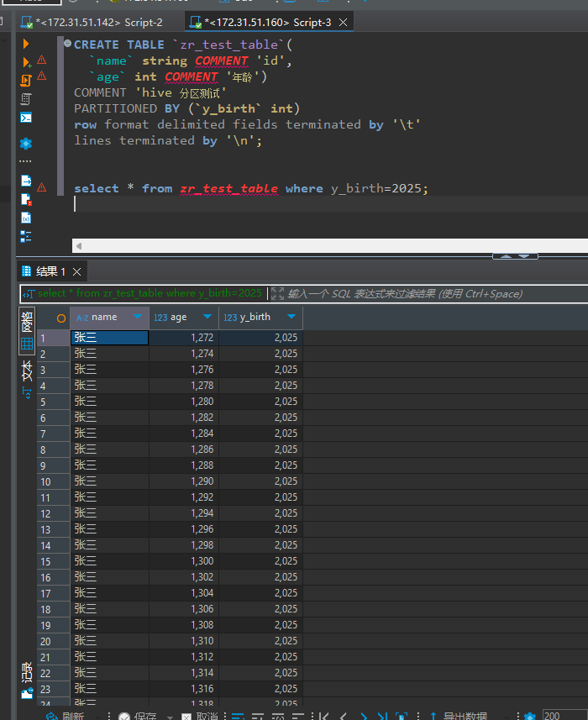Close the 结果 1 results tab
588x720 pixels.
[77, 271]
